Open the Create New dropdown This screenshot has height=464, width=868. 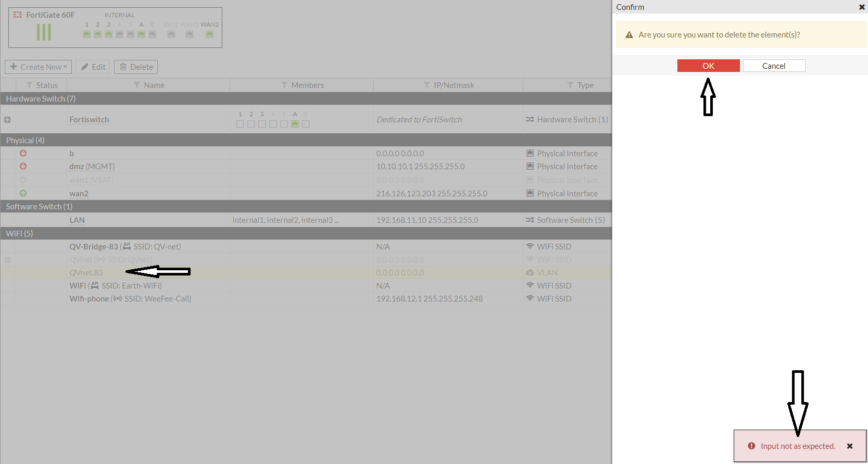[39, 67]
